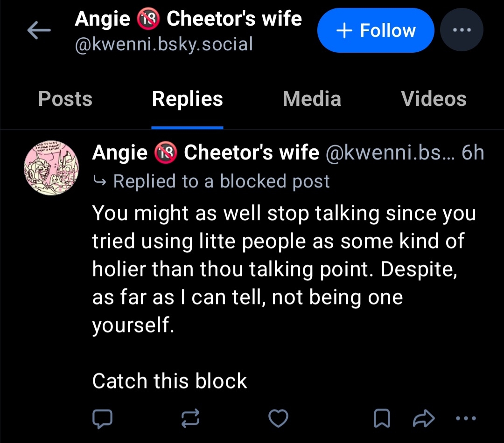Show the Videos tab
504x443 pixels.
(x=434, y=99)
